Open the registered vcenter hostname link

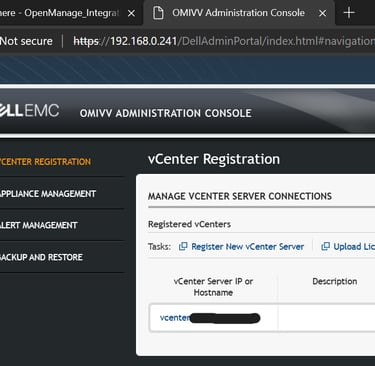click(x=210, y=318)
